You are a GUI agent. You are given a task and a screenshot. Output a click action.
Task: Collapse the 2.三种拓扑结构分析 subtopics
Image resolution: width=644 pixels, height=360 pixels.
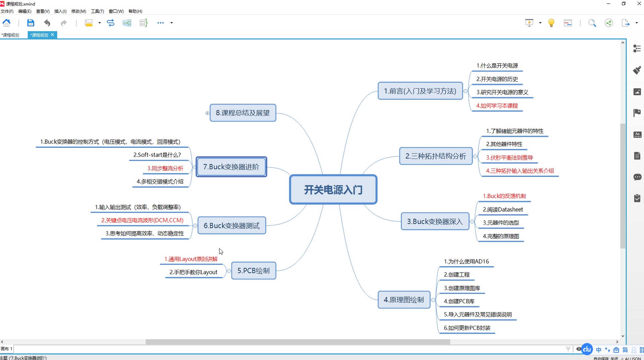[x=475, y=156]
